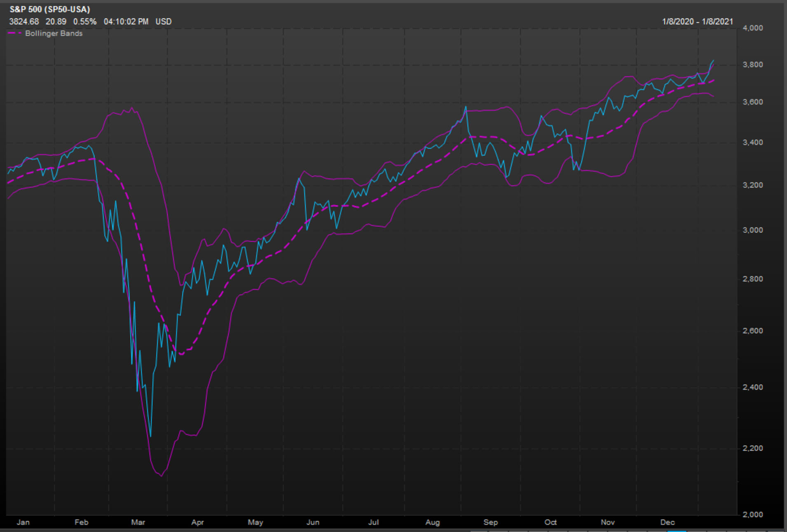Click the 2,600 price axis label

753,331
